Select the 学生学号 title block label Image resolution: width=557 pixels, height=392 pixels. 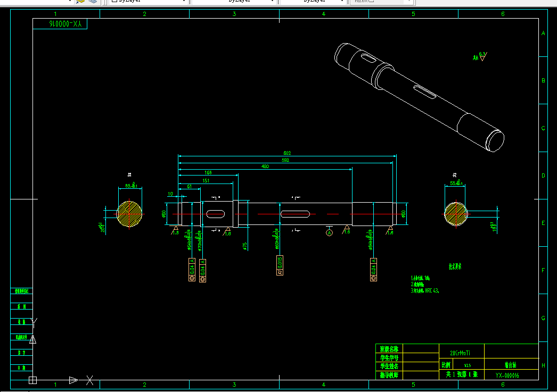[x=389, y=357]
